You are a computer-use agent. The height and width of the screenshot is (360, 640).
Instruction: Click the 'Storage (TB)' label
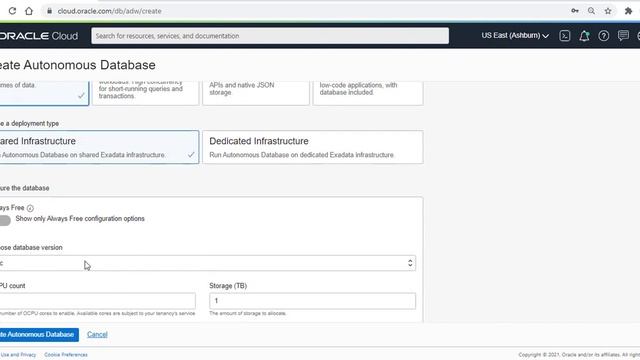pos(228,286)
